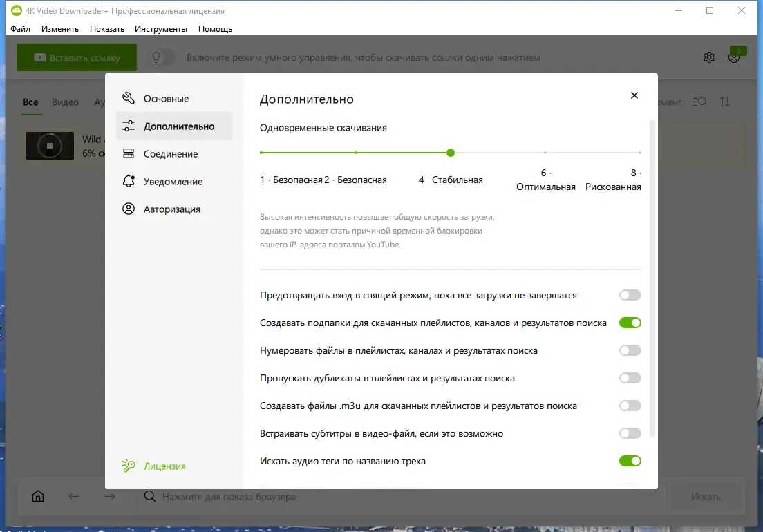
Task: Open the Инструменты menu
Action: coord(161,29)
